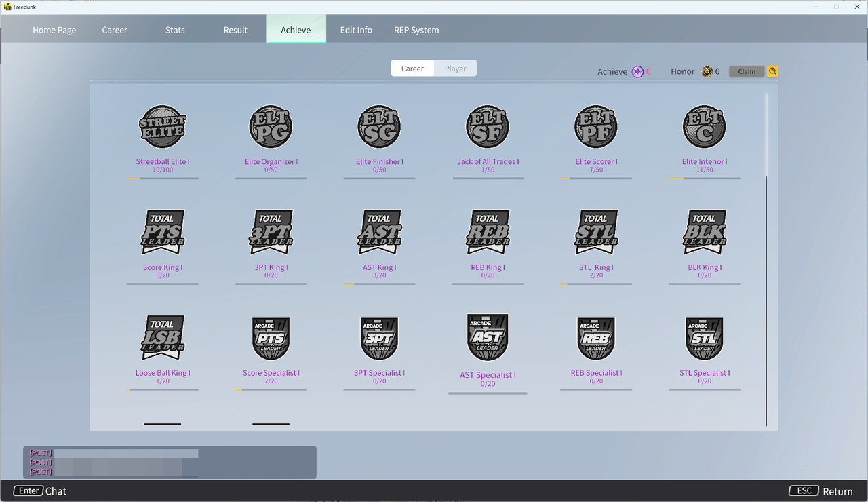Open the ELT PF Elite Scorer badge
The image size is (868, 502).
pyautogui.click(x=596, y=127)
